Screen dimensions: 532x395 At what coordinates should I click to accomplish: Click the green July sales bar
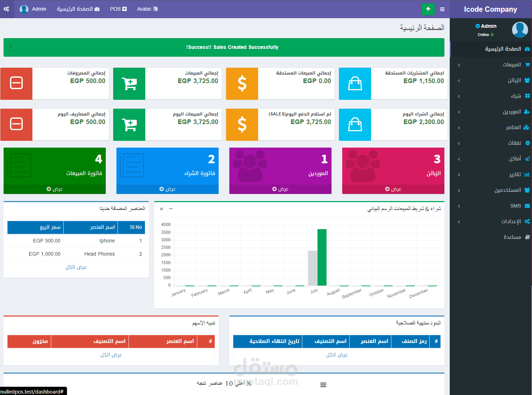point(322,257)
